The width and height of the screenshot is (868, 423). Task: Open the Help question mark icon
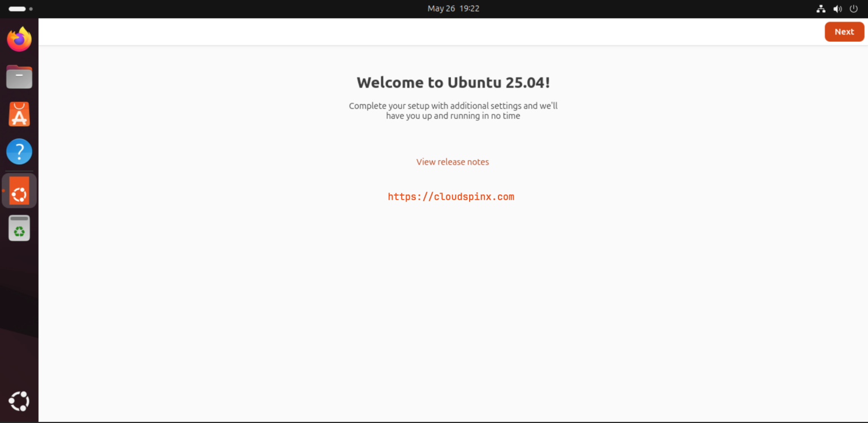click(x=19, y=152)
